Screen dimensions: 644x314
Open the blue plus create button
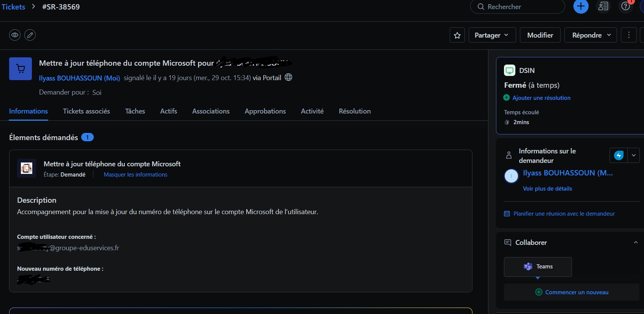tap(581, 6)
